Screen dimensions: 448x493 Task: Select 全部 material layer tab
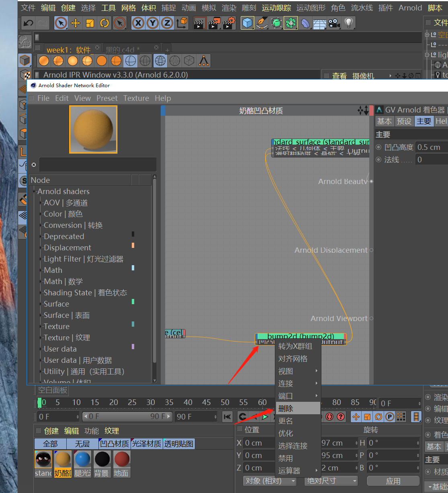(50, 444)
